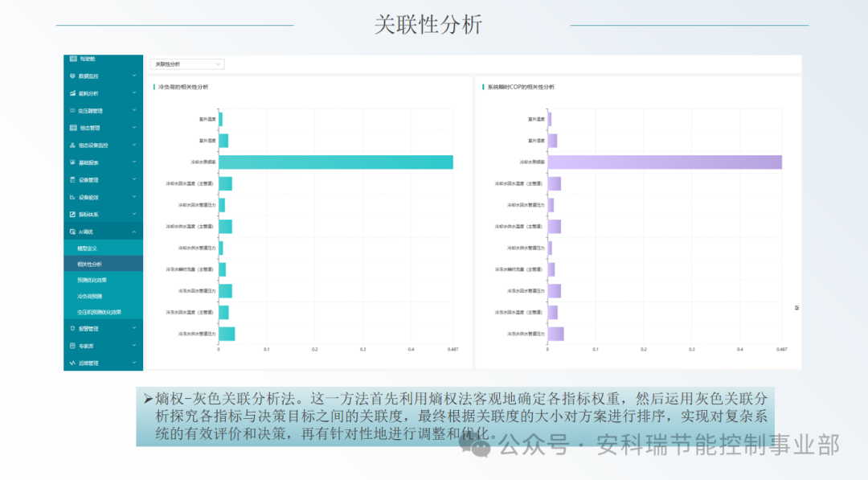Click the long 冷却水泵频率 bar in 冷负荷 chart
Screen dimensions: 868x480
coord(336,162)
